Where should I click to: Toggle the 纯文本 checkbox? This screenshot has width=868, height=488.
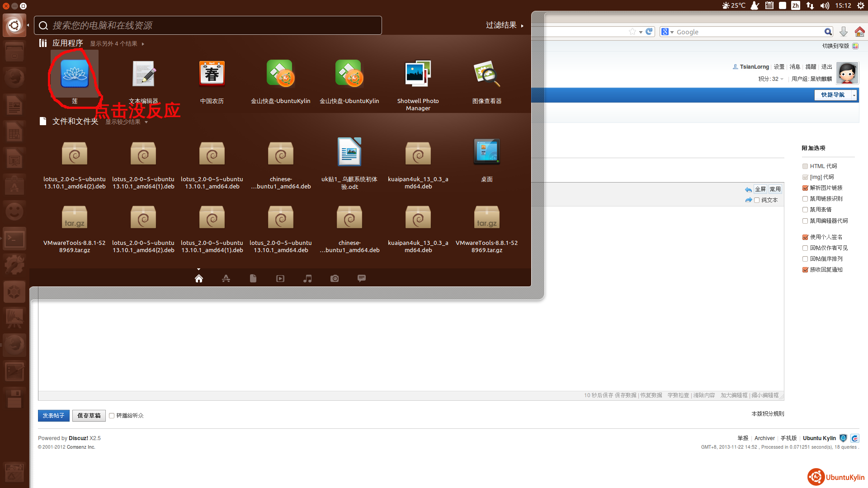pyautogui.click(x=757, y=200)
